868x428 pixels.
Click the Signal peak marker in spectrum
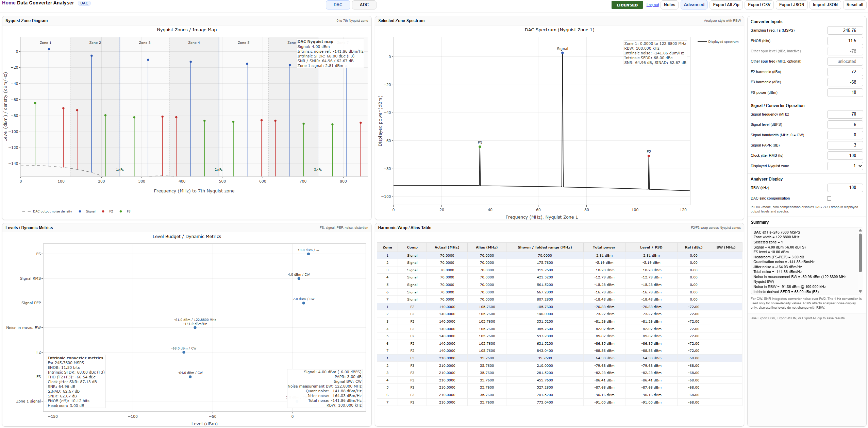click(563, 53)
